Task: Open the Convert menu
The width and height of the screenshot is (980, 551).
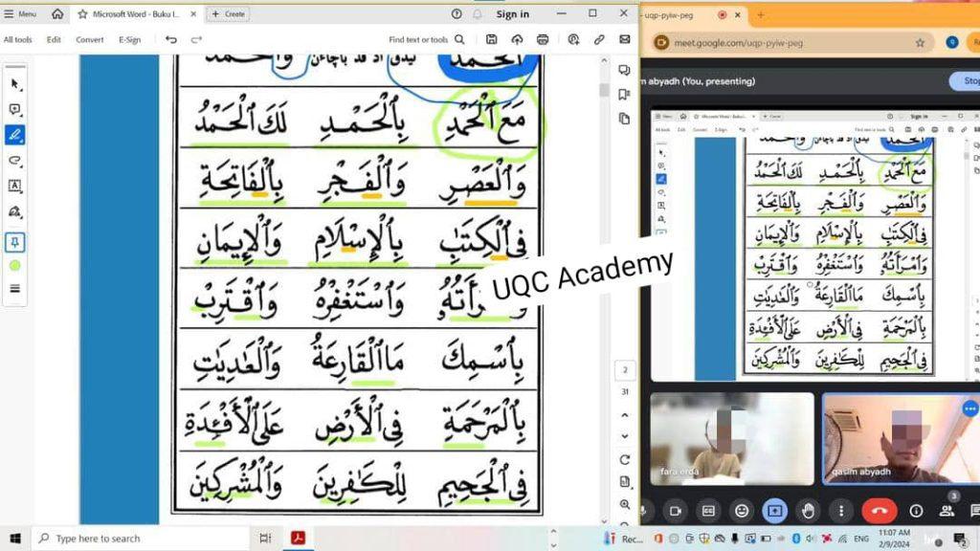Action: 90,39
